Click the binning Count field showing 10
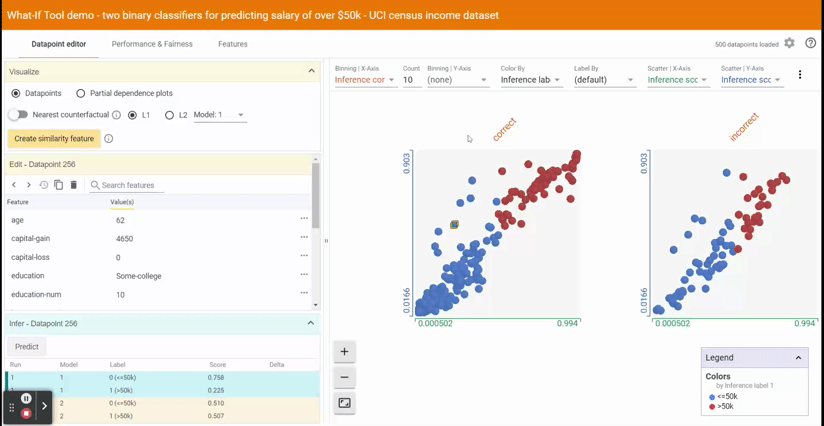This screenshot has width=824, height=426. click(412, 80)
